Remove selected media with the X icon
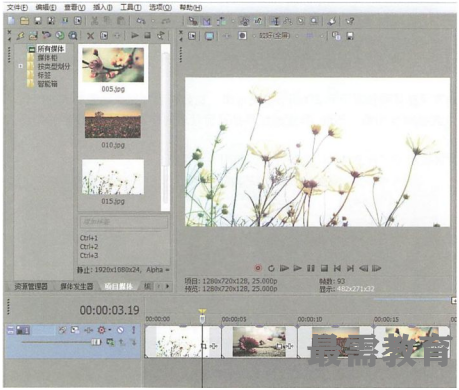The height and width of the screenshot is (390, 459). click(90, 36)
